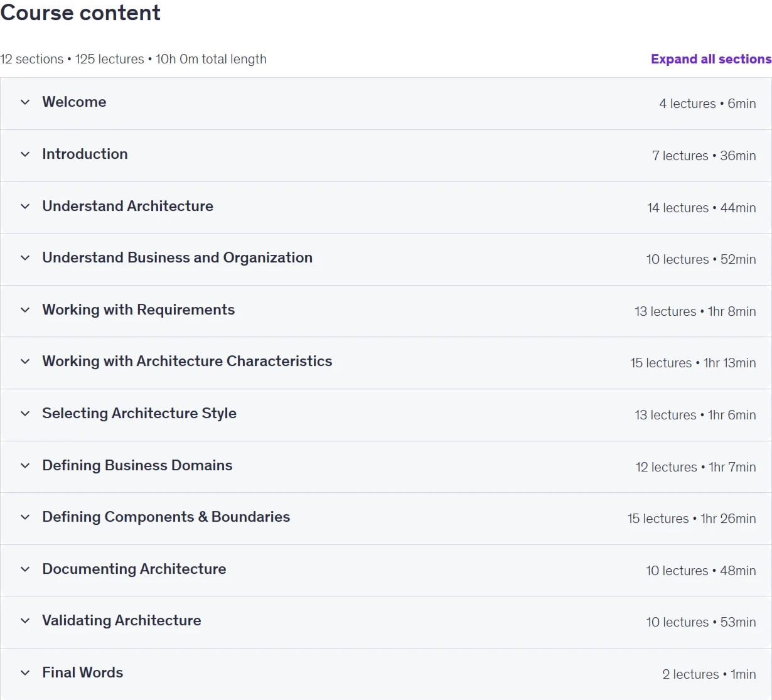Click '10 lectures • 48min' text
This screenshot has height=700, width=772.
tap(701, 571)
